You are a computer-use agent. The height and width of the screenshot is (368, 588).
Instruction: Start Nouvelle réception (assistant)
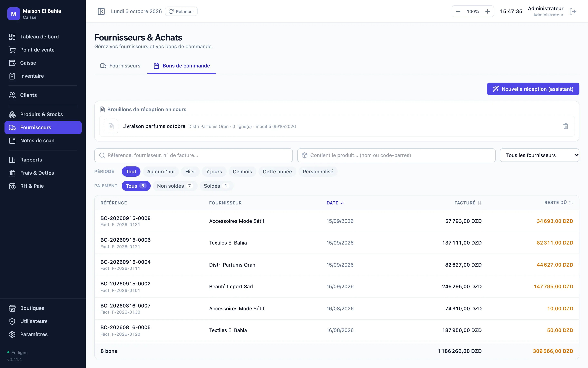pyautogui.click(x=533, y=89)
